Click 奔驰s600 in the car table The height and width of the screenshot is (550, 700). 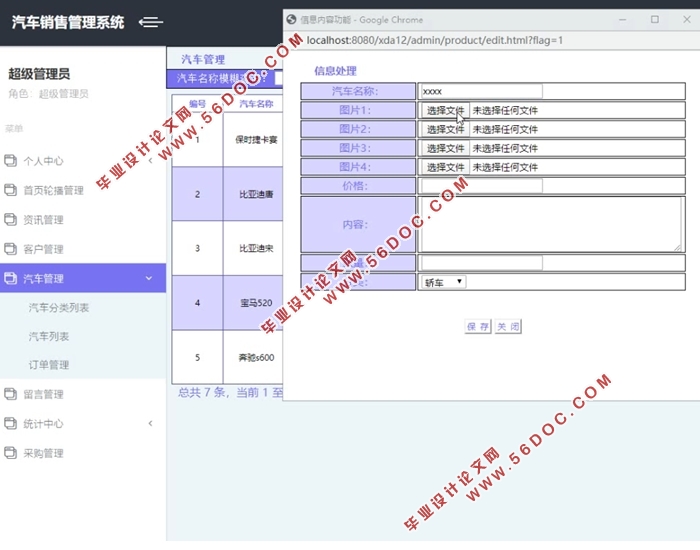256,357
